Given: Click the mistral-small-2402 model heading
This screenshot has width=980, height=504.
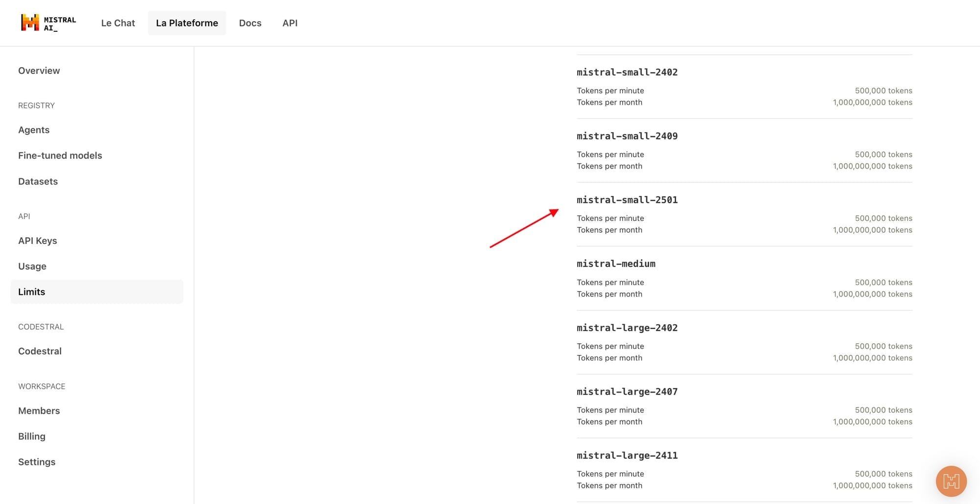Looking at the screenshot, I should tap(627, 72).
